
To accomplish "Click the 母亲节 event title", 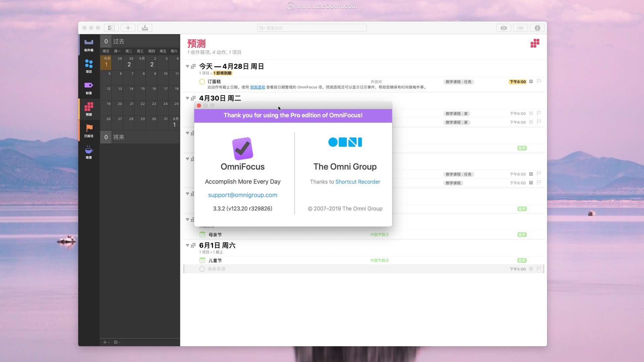I will tap(215, 235).
